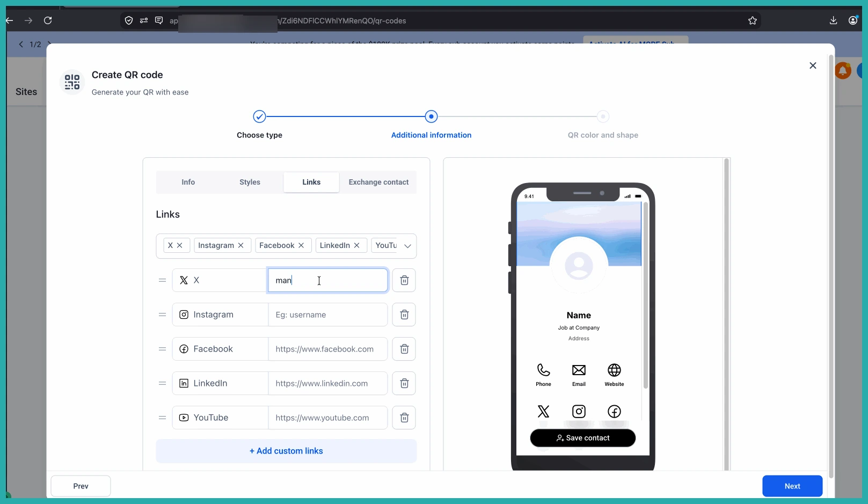Image resolution: width=868 pixels, height=504 pixels.
Task: Click the Instagram username input field
Action: pos(328,315)
